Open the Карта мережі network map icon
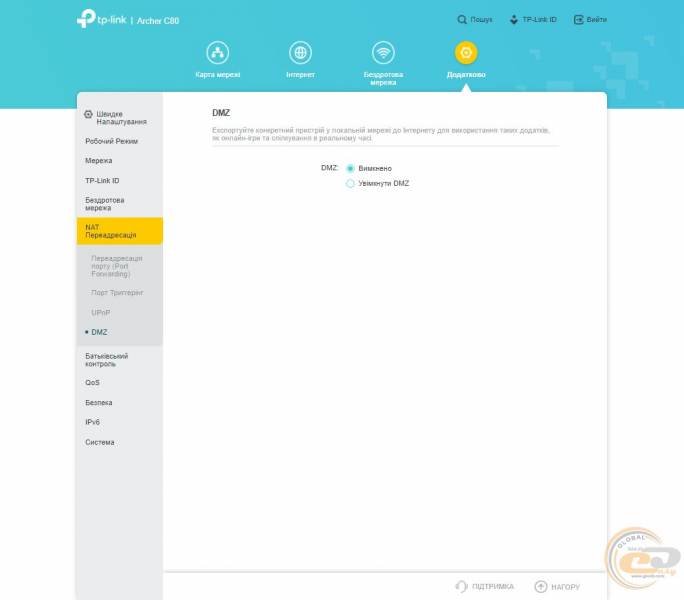 click(x=218, y=53)
